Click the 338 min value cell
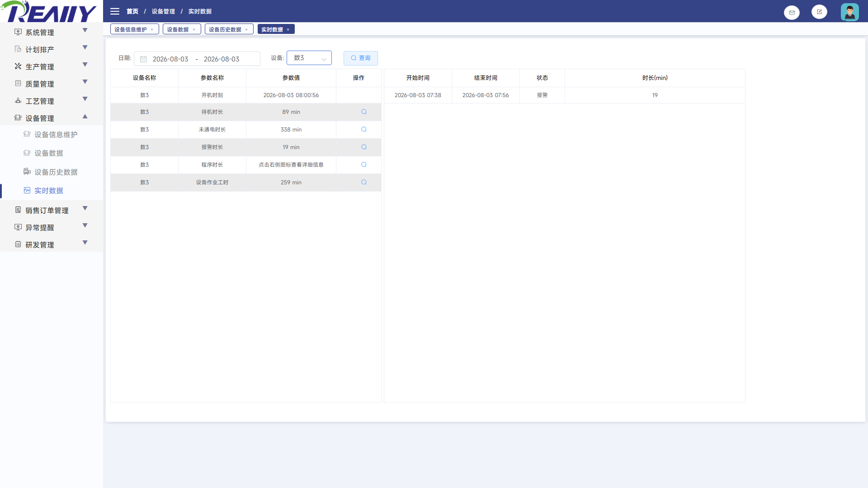Viewport: 868px width, 488px height. 291,129
